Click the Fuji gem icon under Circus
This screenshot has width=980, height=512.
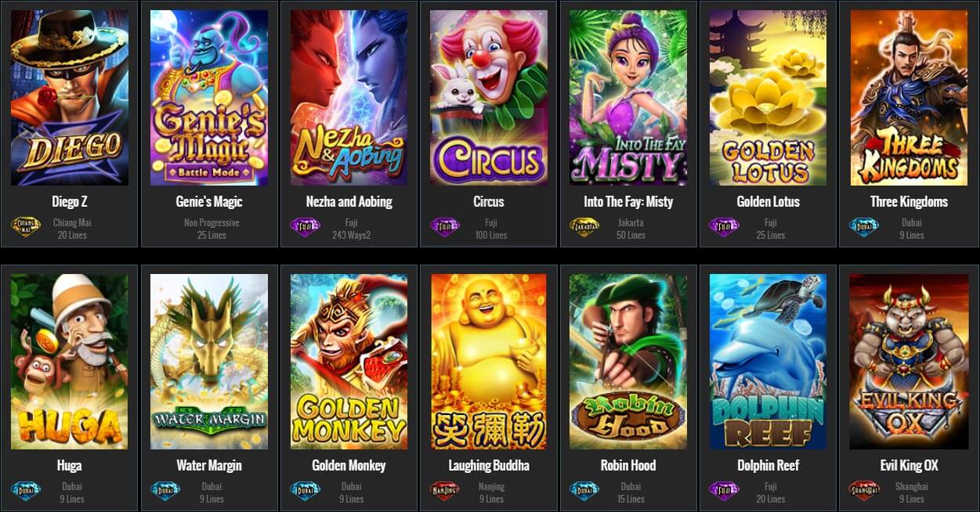tap(445, 228)
